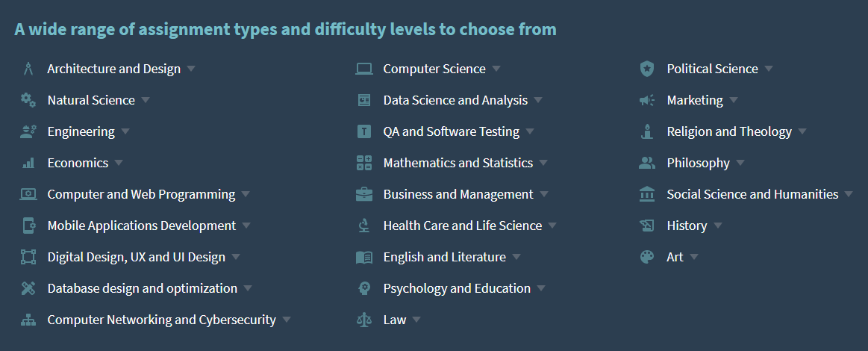Click the megaphone icon next to Marketing
Image resolution: width=868 pixels, height=351 pixels.
click(x=646, y=100)
